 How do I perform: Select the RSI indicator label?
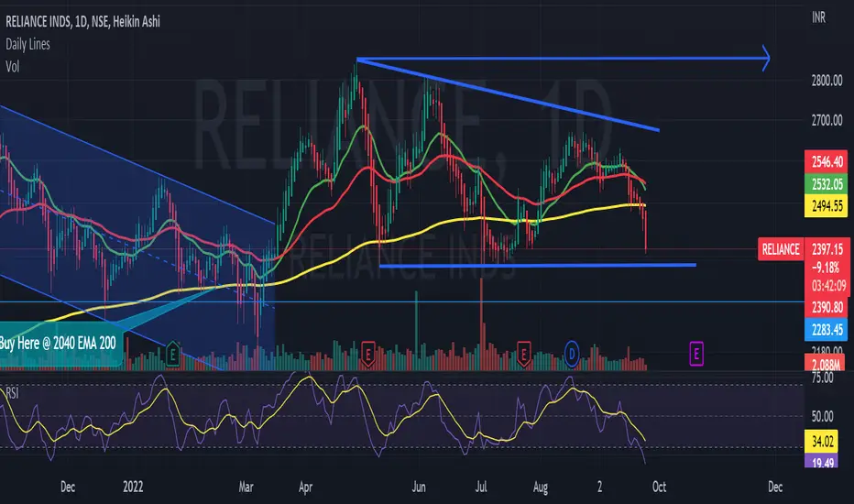pyautogui.click(x=11, y=392)
